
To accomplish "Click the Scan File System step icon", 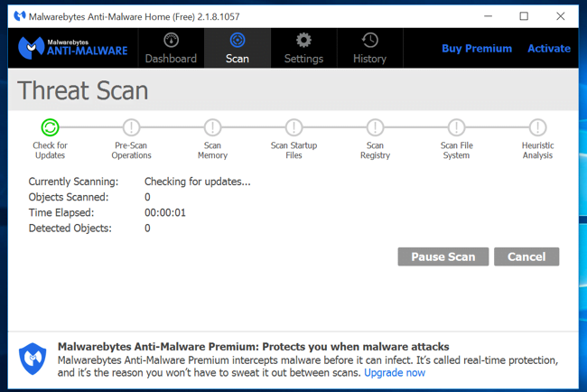I will point(456,127).
